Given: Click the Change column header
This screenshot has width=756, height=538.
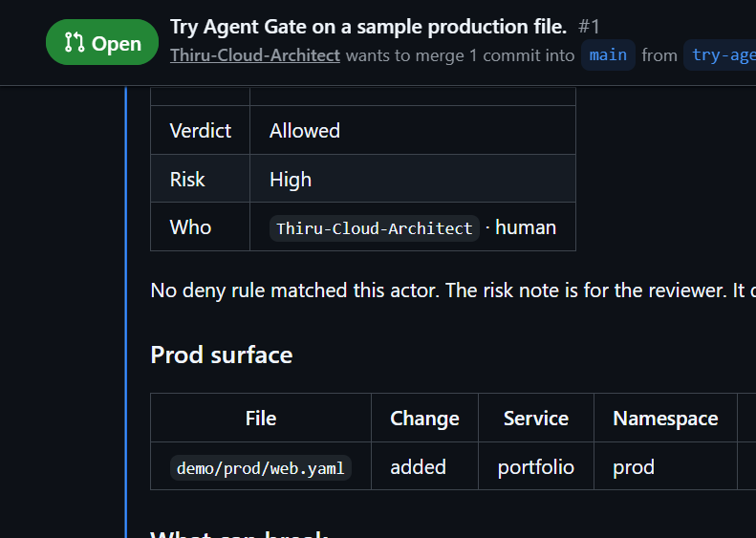Looking at the screenshot, I should point(424,418).
